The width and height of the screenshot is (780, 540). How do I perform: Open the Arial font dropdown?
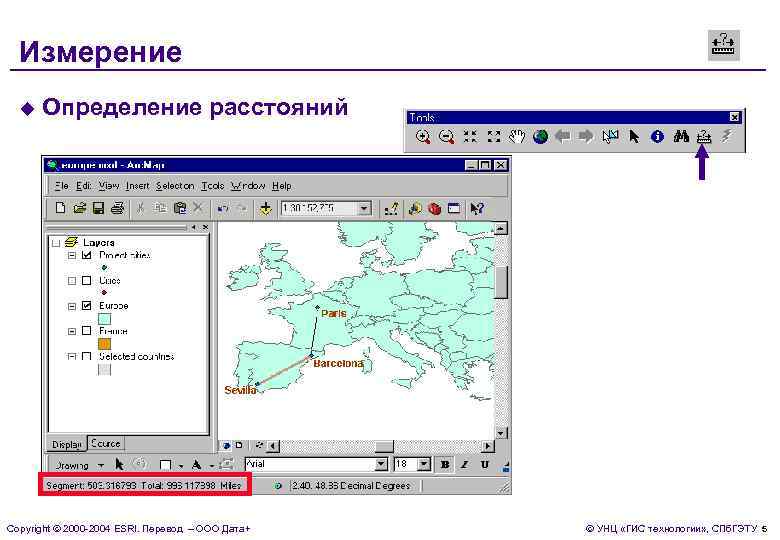381,464
